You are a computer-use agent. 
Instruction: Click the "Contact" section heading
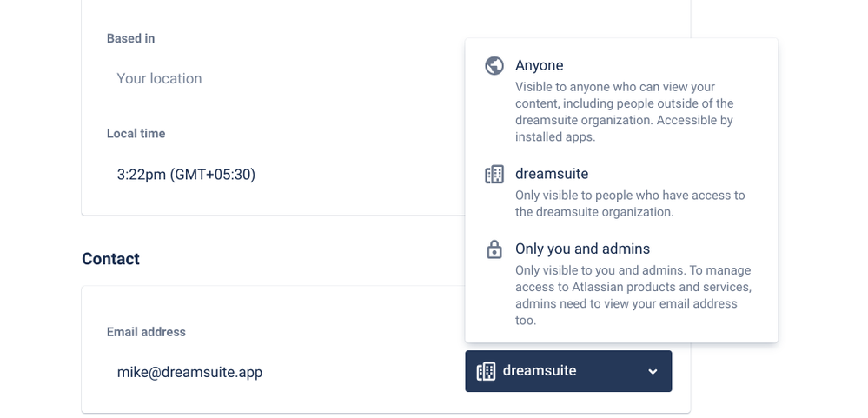coord(110,259)
